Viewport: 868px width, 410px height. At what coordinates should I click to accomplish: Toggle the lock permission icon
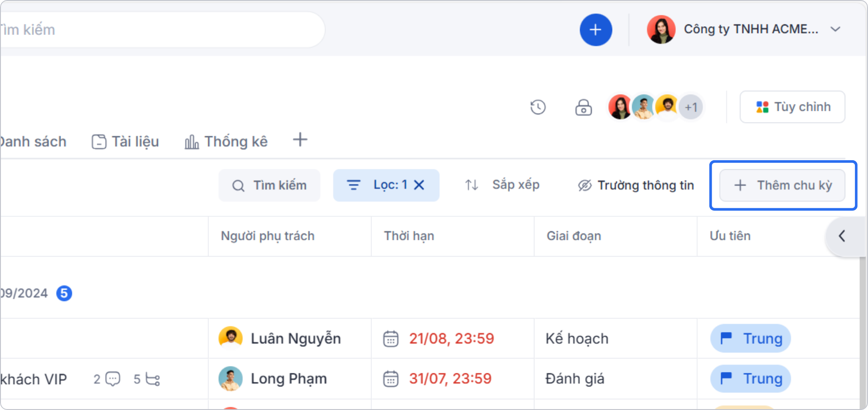coord(583,107)
